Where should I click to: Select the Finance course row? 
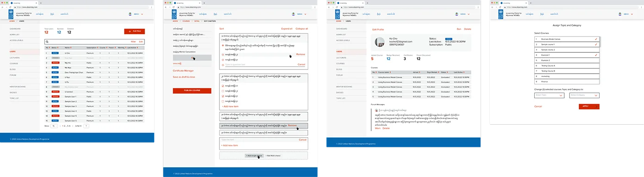point(567,82)
